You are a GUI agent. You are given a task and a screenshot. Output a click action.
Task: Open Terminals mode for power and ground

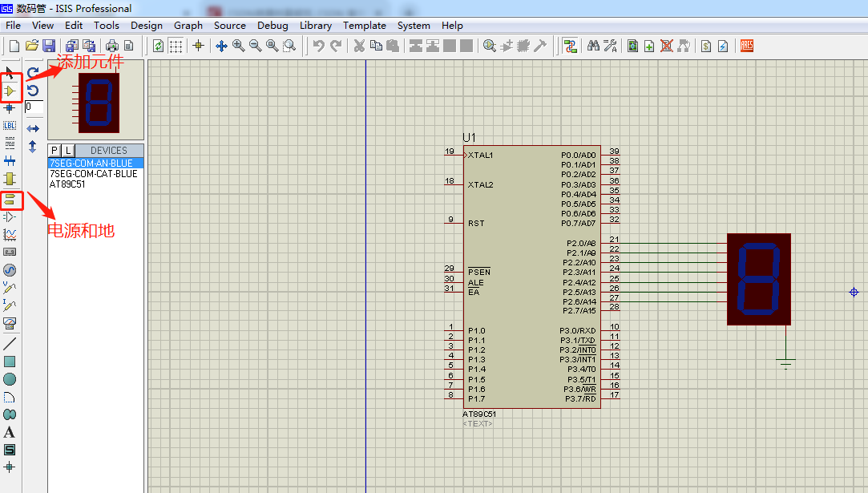tap(10, 200)
